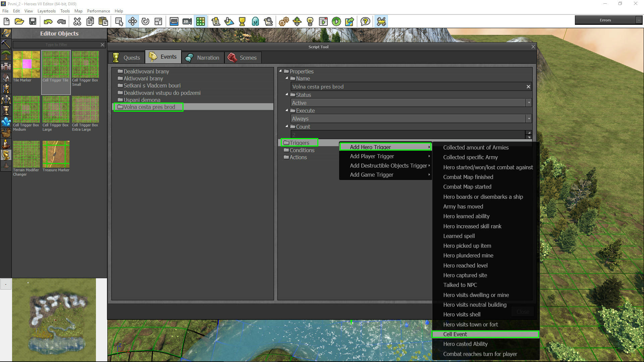Viewport: 644px width, 362px height.
Task: Click the scroll with magnifier icon
Action: 268,21
